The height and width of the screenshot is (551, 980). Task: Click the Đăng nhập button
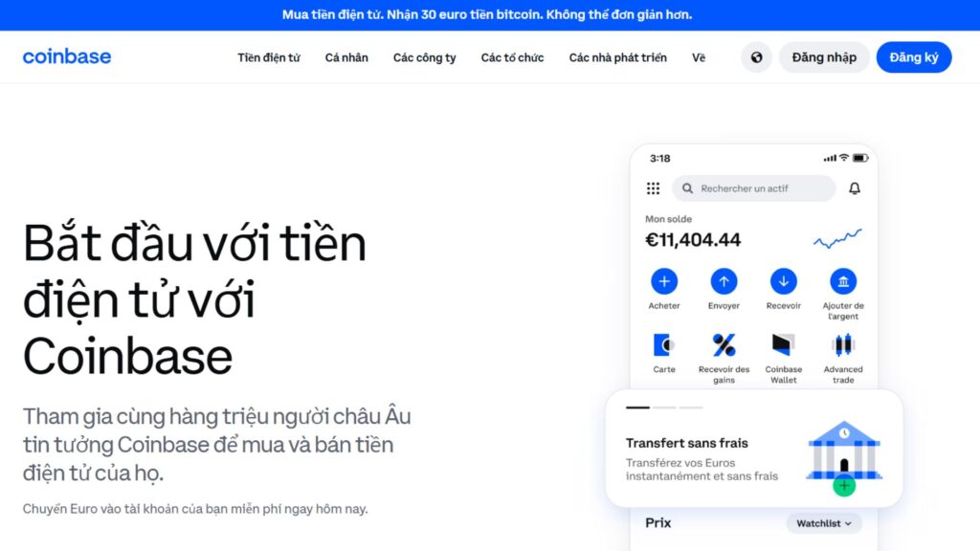click(824, 57)
